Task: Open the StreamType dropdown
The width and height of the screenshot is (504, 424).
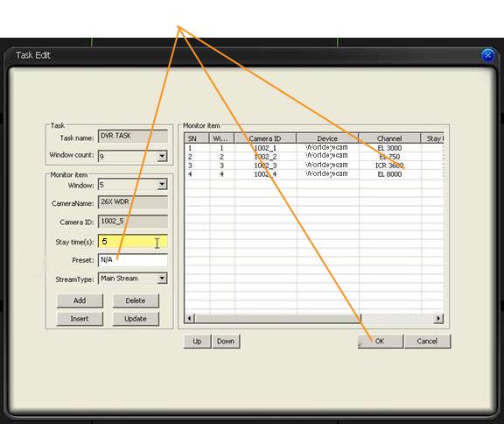Action: coord(162,279)
